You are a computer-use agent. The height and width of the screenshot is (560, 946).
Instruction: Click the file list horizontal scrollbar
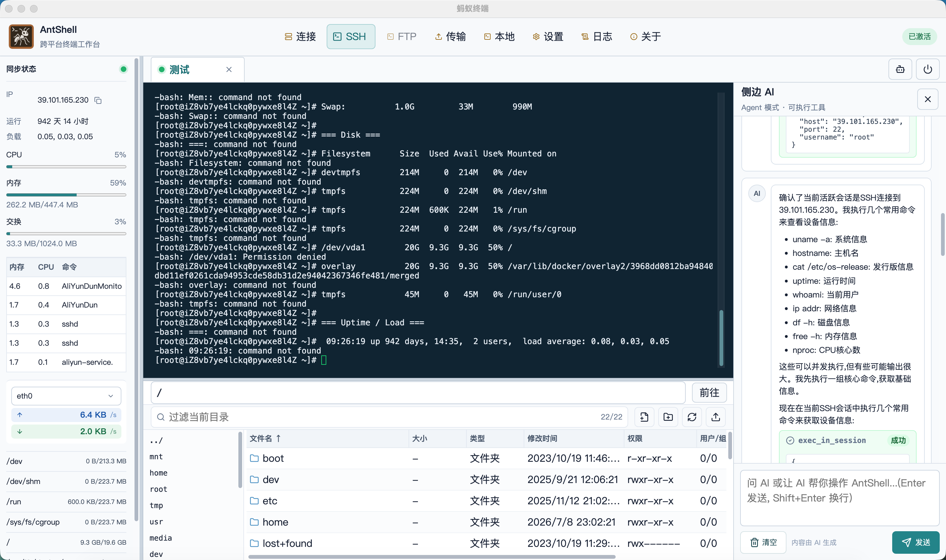(432, 557)
